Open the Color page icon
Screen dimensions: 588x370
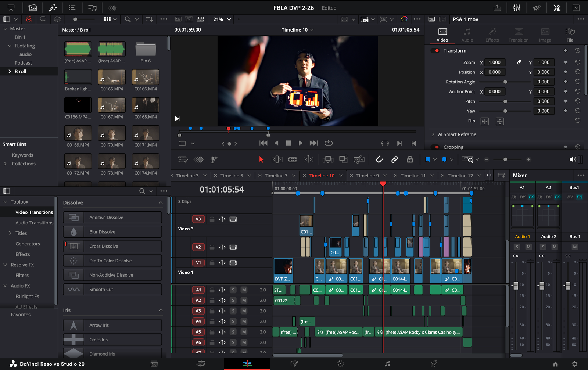[341, 364]
